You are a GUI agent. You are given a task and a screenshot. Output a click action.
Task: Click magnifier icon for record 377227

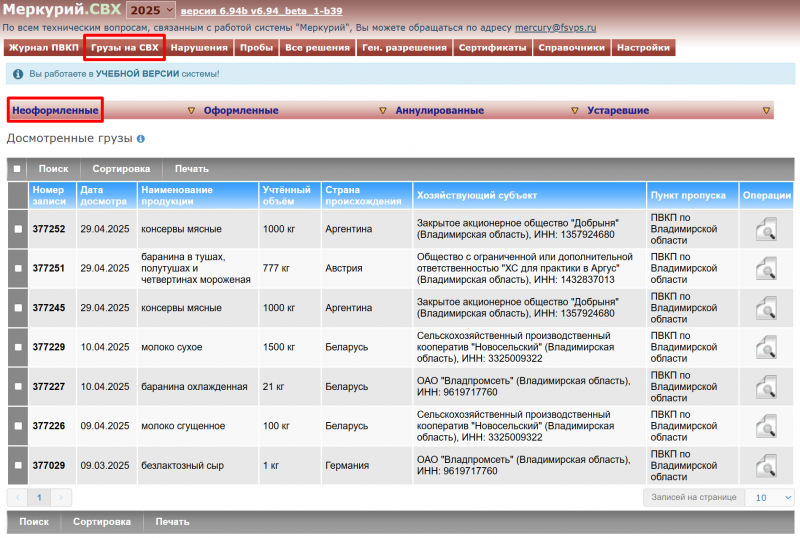[766, 387]
